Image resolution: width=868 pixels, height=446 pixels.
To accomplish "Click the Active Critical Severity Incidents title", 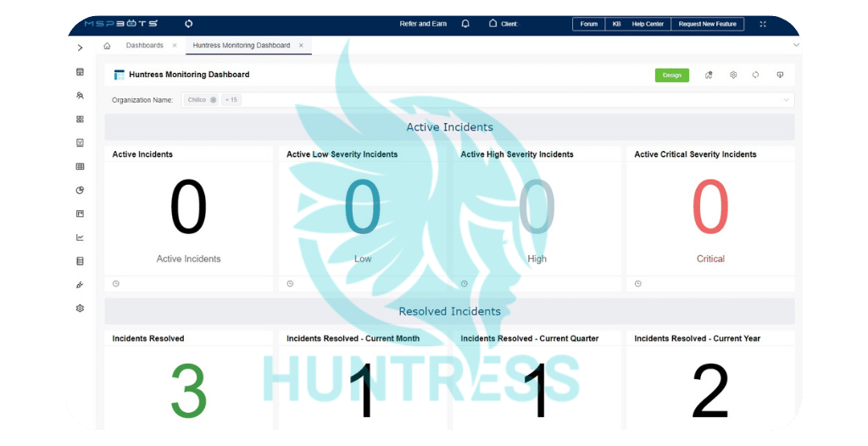I will (x=695, y=154).
